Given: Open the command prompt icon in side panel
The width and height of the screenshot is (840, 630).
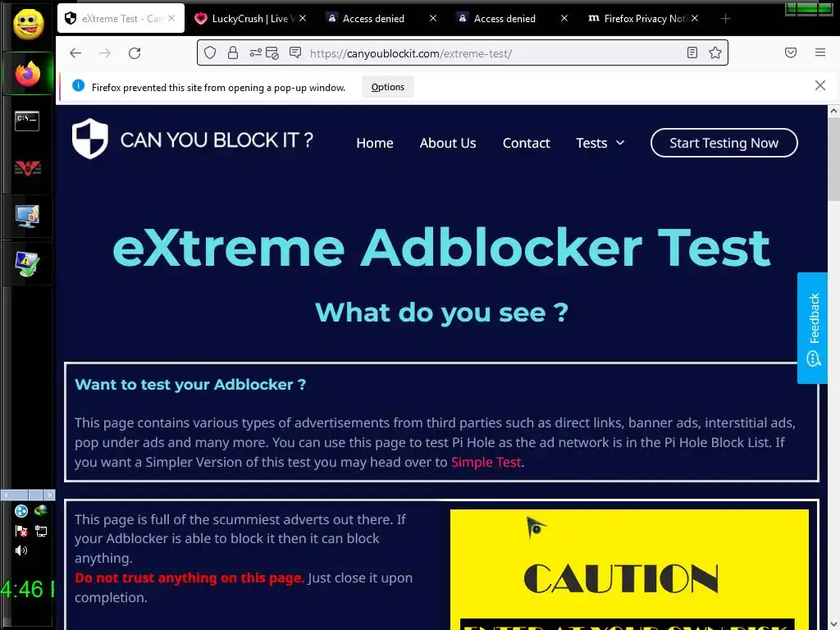Looking at the screenshot, I should [27, 121].
